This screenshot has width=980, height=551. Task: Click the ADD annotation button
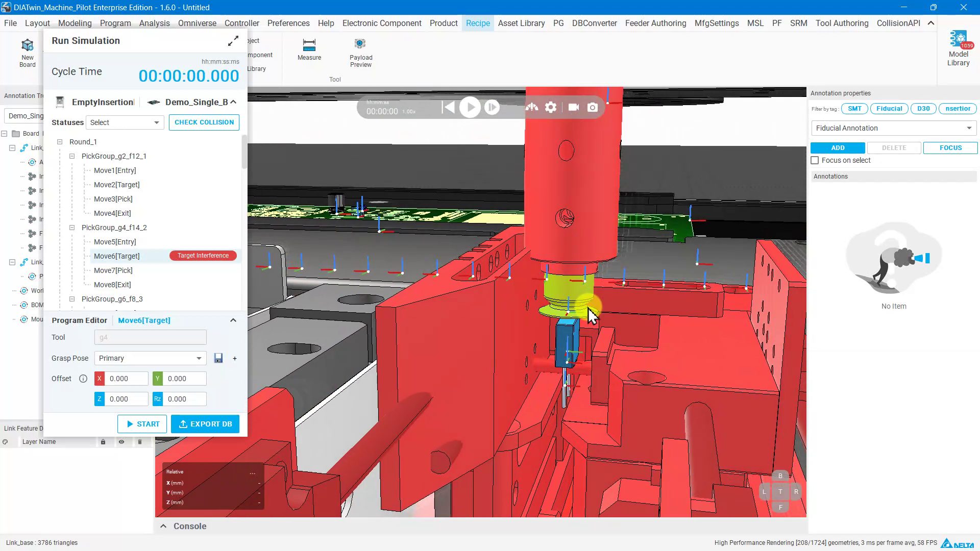[x=838, y=148]
